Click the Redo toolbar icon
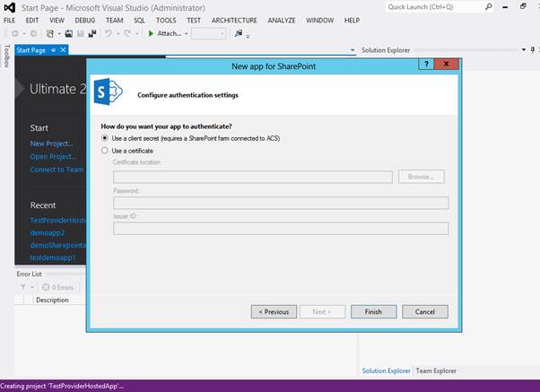 point(127,33)
